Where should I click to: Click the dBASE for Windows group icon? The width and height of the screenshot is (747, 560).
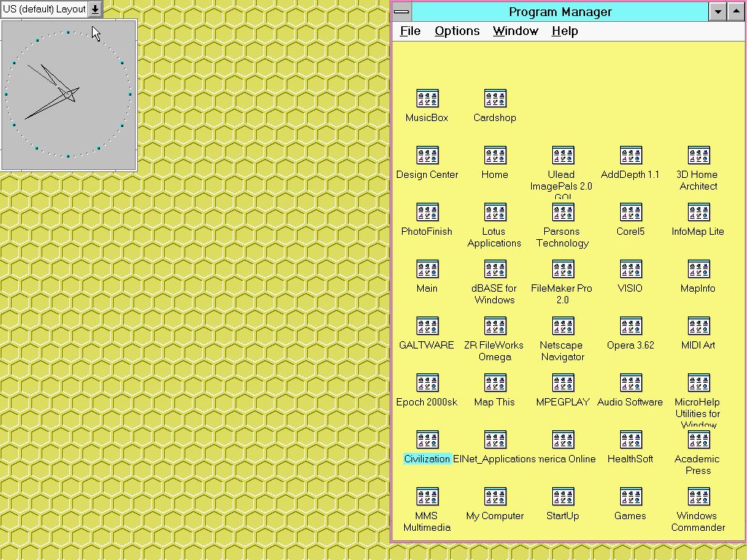pyautogui.click(x=495, y=269)
